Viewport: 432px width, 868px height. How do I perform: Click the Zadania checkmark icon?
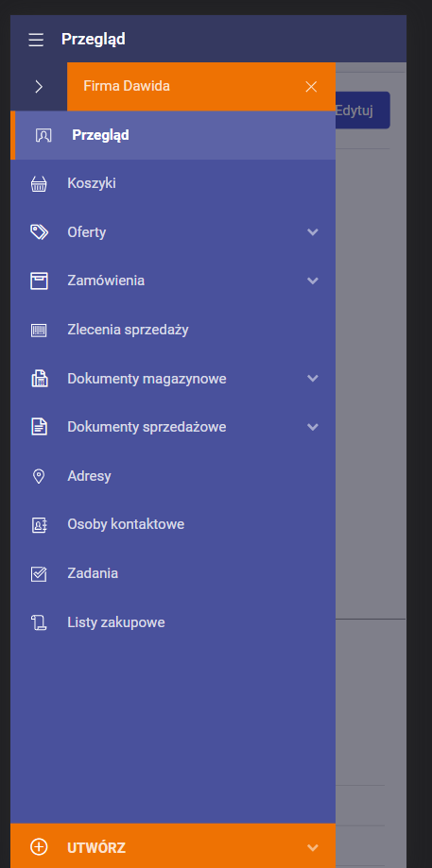click(x=39, y=573)
